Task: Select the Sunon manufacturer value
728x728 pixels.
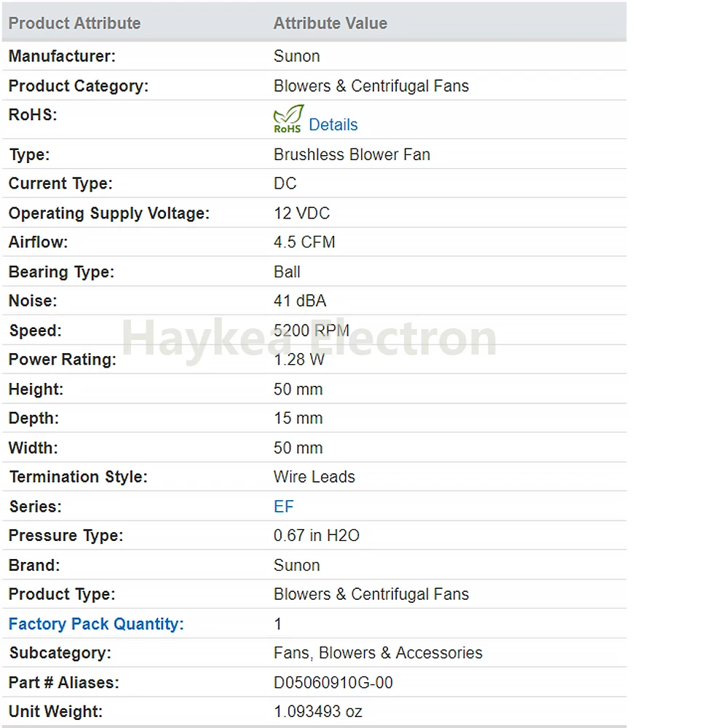Action: [x=297, y=56]
